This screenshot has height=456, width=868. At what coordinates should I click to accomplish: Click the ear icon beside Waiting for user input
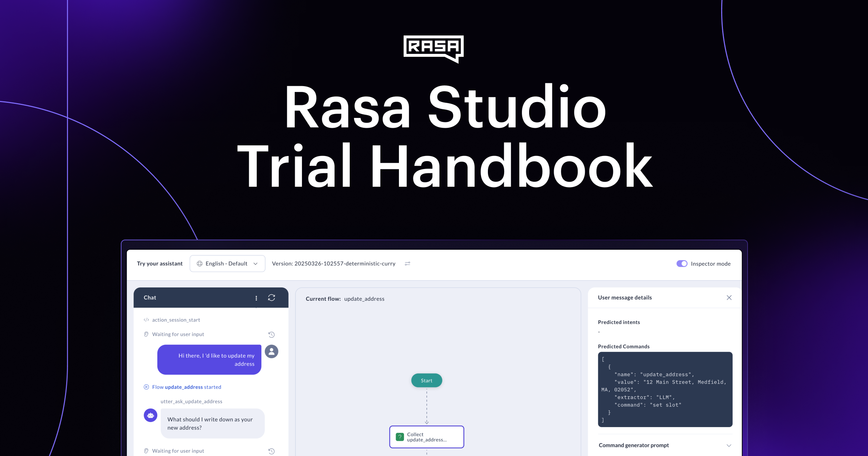coord(146,334)
